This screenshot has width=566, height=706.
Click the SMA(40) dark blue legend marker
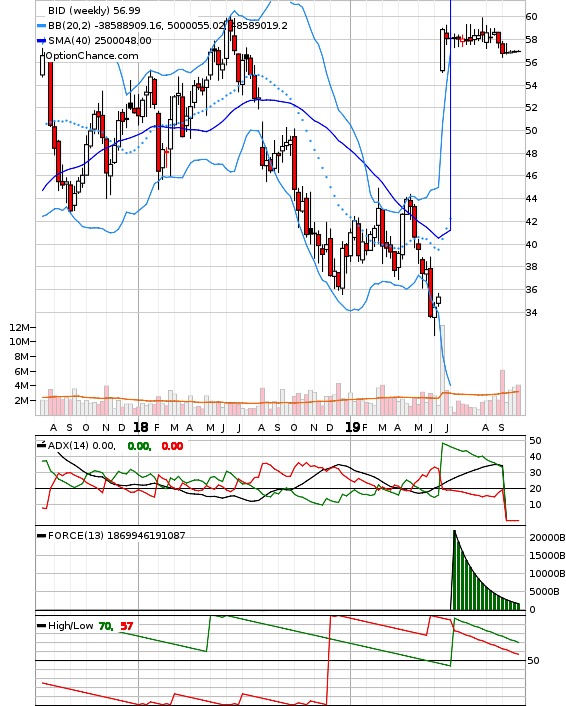[x=41, y=41]
